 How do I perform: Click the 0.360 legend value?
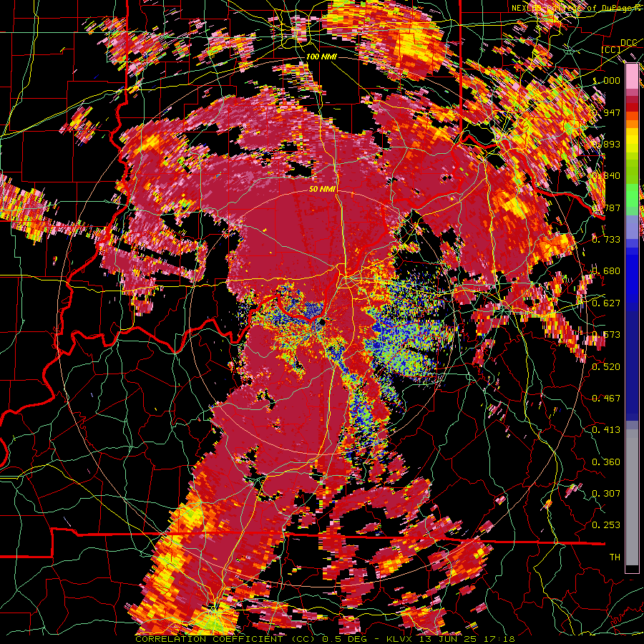(606, 462)
